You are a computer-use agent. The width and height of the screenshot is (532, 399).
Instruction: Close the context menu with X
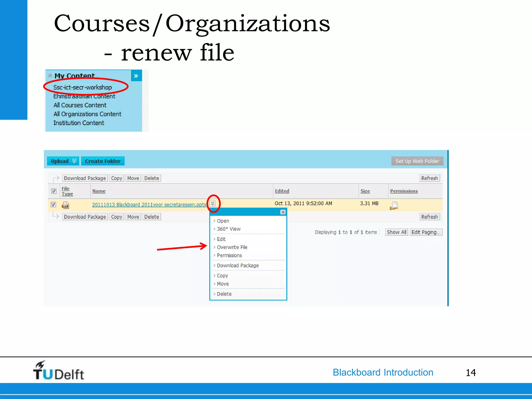(283, 212)
